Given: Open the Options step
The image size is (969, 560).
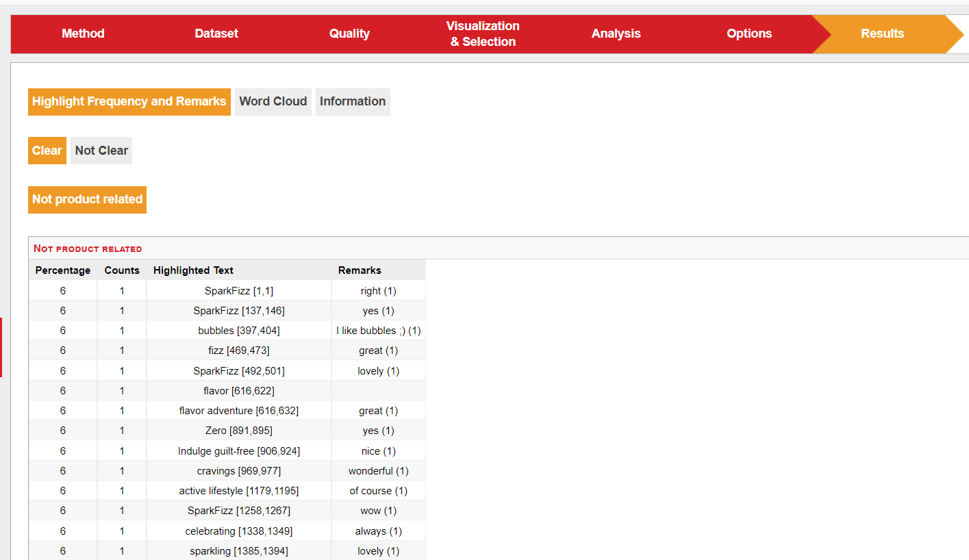Looking at the screenshot, I should [x=749, y=34].
